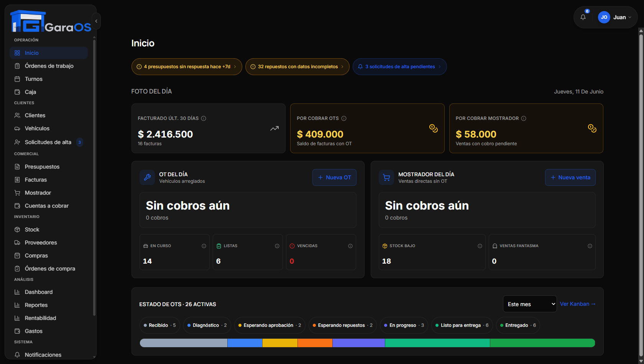Viewport: 644px width, 364px height.
Task: Toggle the Recibido status filter chip
Action: point(160,325)
